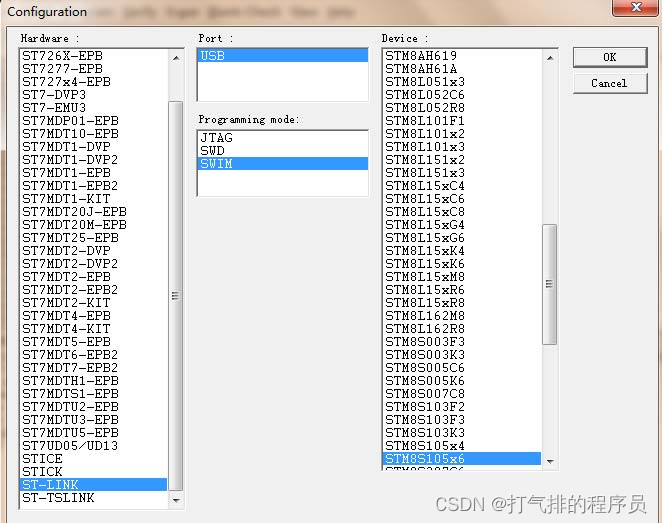This screenshot has width=662, height=523.
Task: Choose STM8S007C8 device
Action: [462, 393]
